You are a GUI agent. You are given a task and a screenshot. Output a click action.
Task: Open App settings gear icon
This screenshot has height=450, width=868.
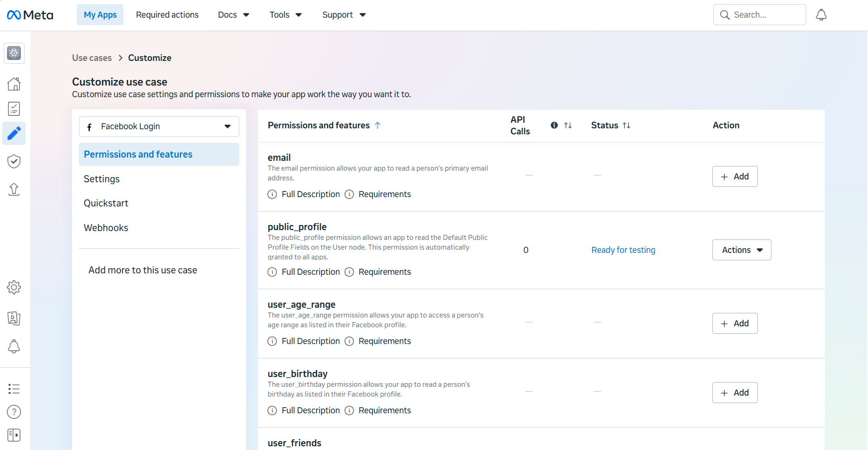coord(14,287)
